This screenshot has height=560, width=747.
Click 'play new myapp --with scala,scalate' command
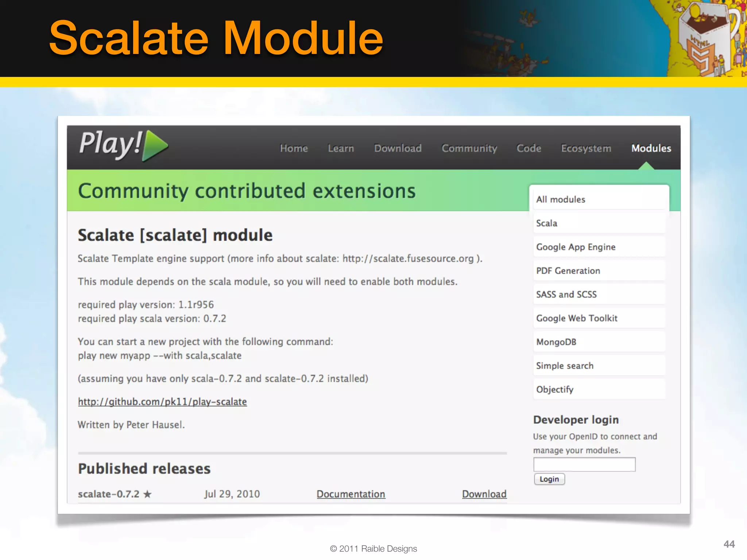click(x=160, y=355)
